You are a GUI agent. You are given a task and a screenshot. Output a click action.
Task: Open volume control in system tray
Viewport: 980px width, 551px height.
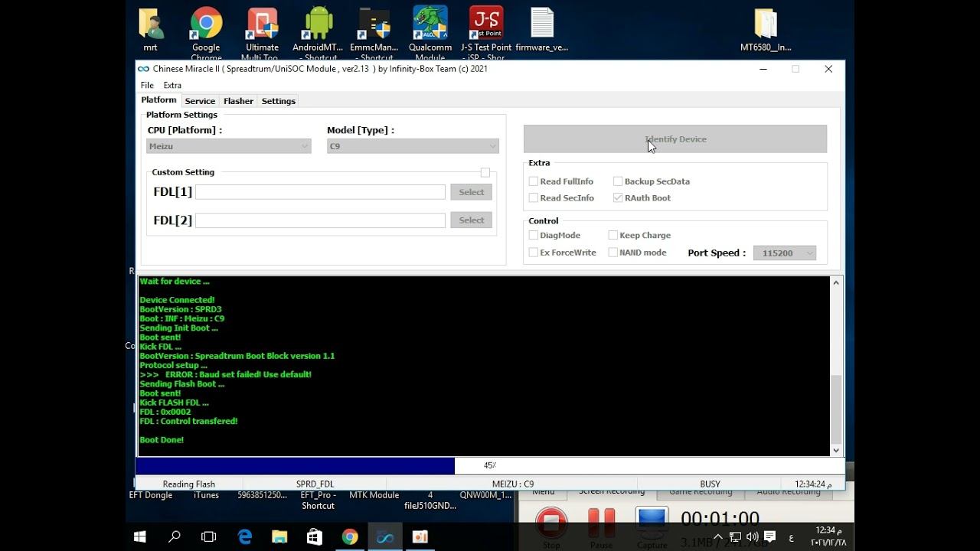point(752,536)
